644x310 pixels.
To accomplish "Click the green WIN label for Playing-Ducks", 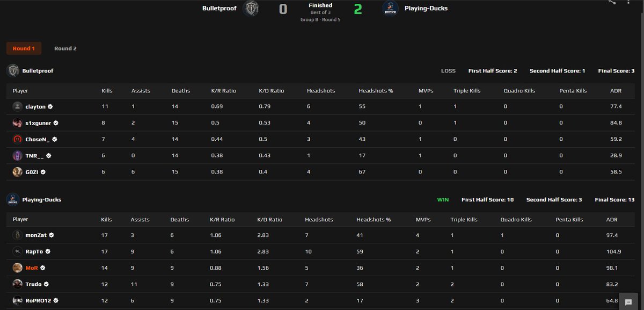I will click(x=443, y=199).
